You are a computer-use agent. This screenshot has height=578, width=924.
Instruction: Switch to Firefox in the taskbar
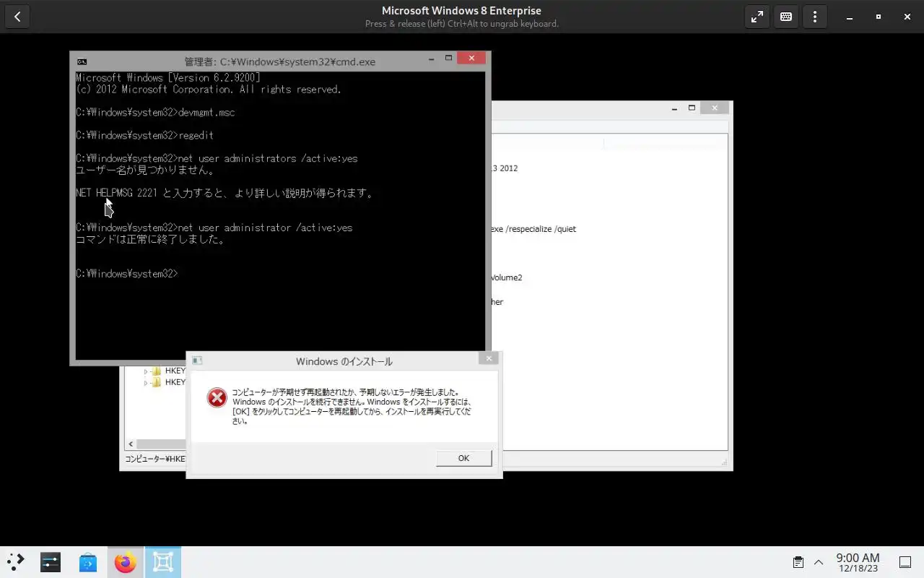[126, 562]
